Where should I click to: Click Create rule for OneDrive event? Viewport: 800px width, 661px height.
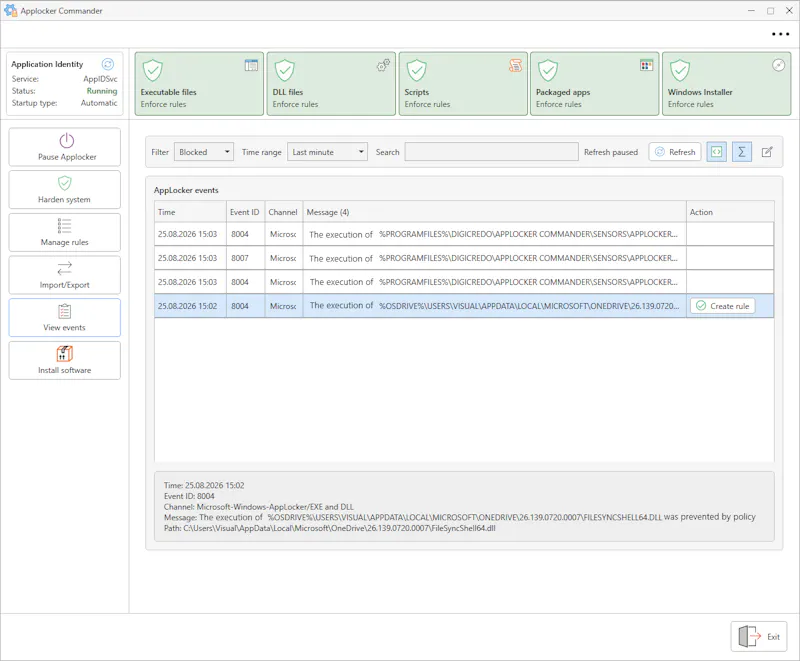point(722,306)
